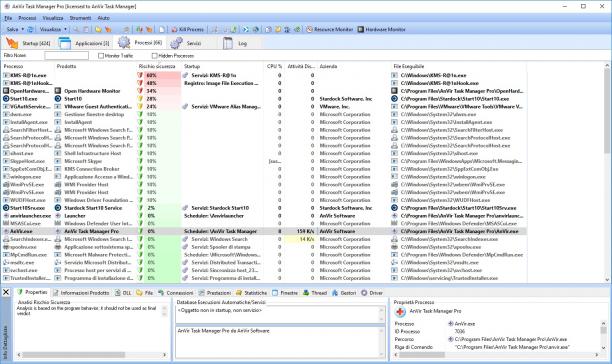
Task: Click the 60% risk bar of KMS-R@1n.exe
Action: click(x=163, y=75)
